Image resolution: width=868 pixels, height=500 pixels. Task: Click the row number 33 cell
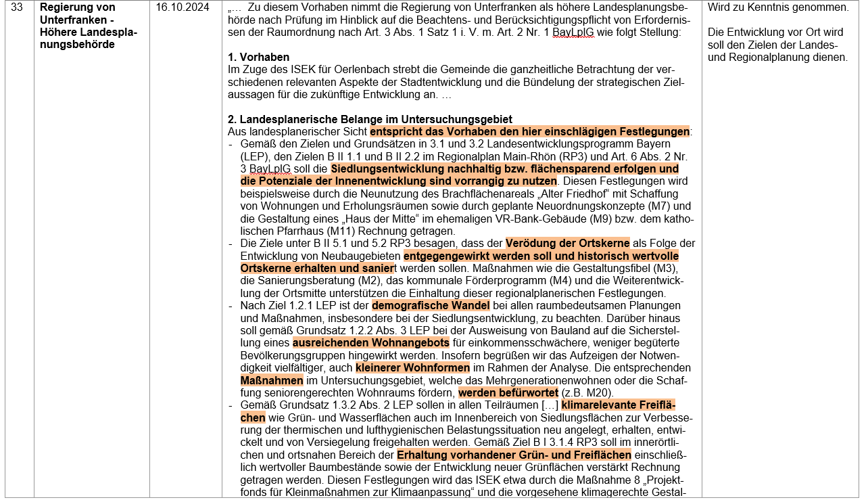tap(19, 7)
